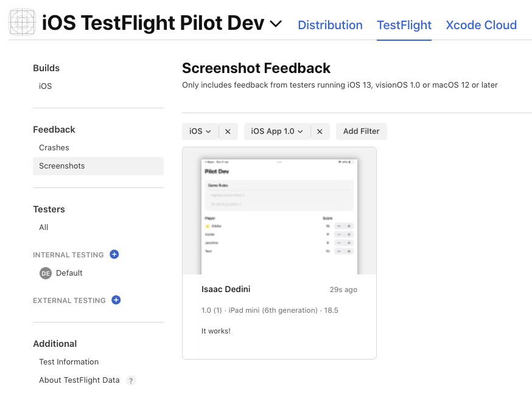
Task: Switch to the Xcode Cloud tab
Action: tap(481, 25)
